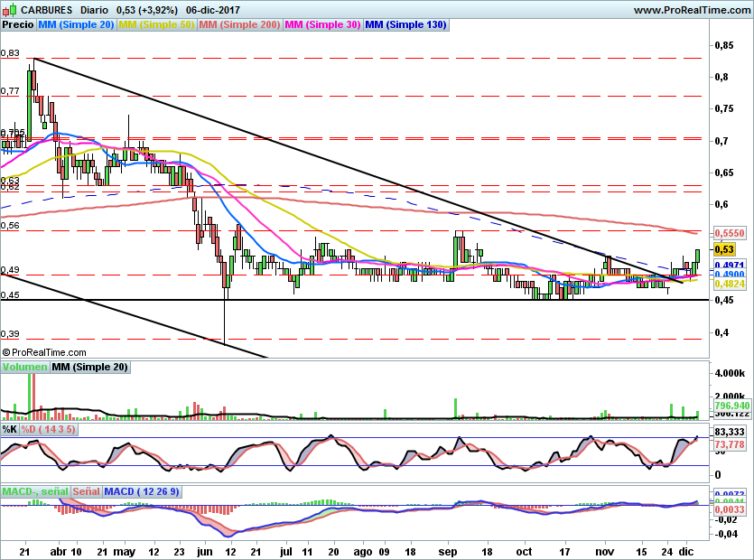The image size is (754, 560).
Task: Select the %K stochastic label
Action: click(10, 429)
